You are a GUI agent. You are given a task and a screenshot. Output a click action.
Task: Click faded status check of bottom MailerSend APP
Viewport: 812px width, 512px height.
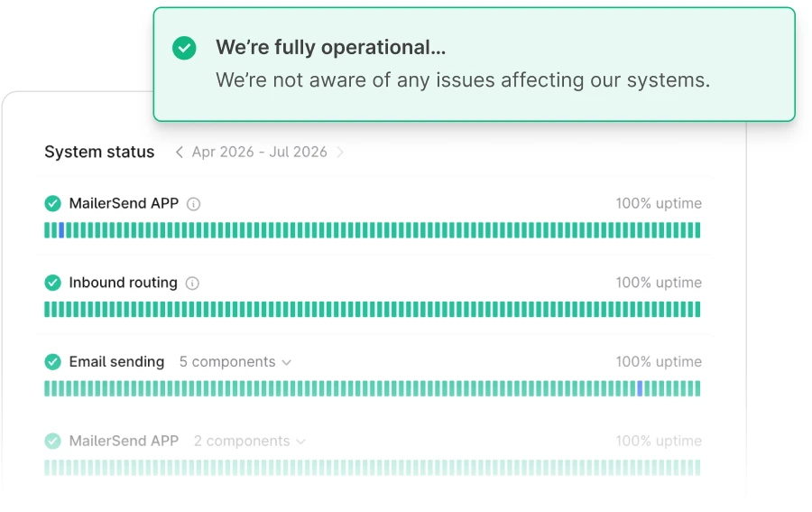click(52, 441)
